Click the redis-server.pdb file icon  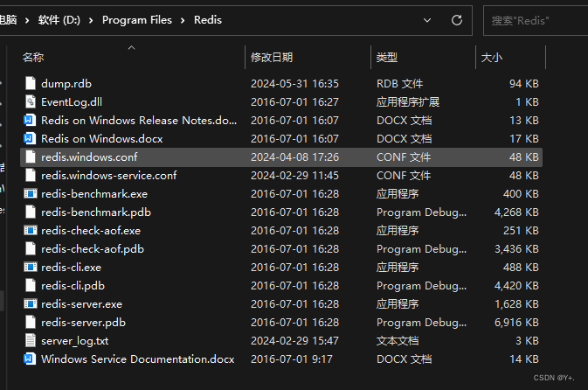click(31, 323)
